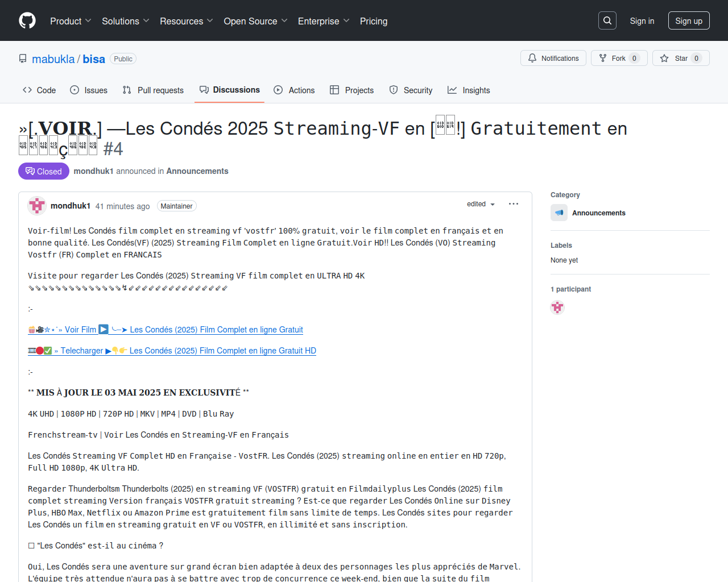This screenshot has height=582, width=728.
Task: Click the 41 minutes ago timestamp
Action: coord(123,206)
